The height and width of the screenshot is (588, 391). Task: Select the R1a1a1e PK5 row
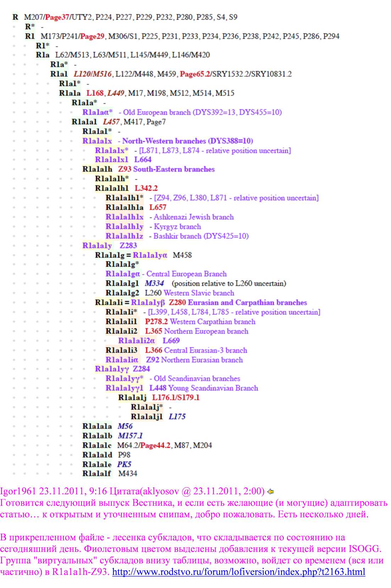107,464
